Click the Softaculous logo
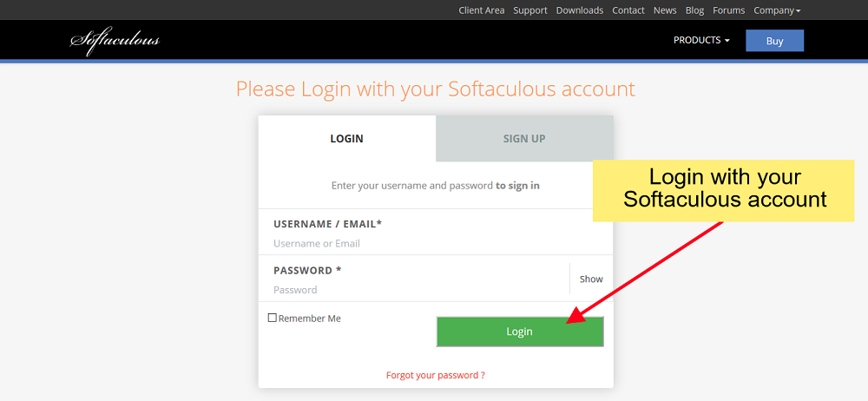 point(115,41)
